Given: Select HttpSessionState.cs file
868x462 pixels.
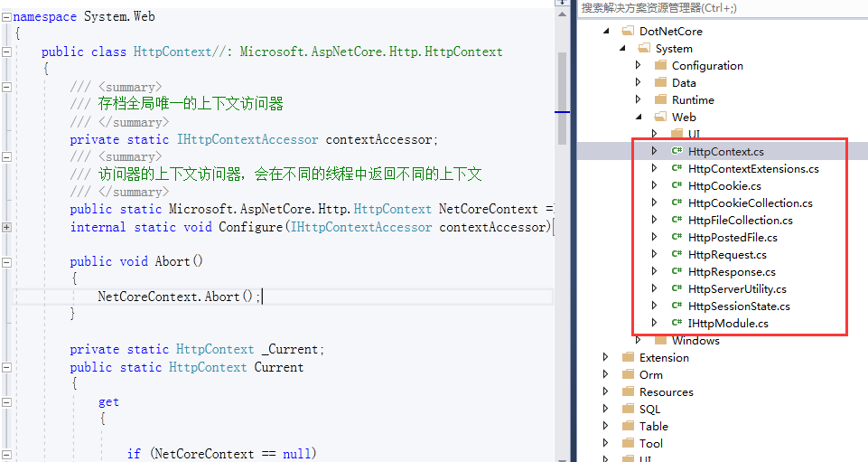Looking at the screenshot, I should point(739,306).
